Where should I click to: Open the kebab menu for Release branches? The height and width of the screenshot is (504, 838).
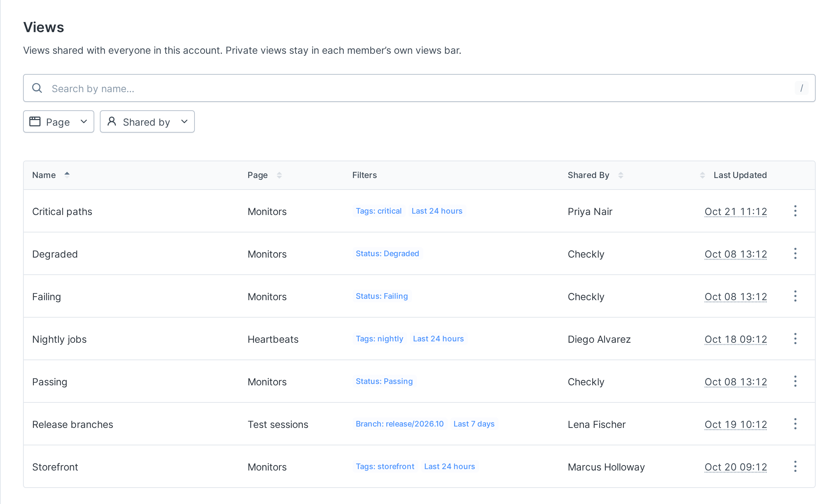795,424
